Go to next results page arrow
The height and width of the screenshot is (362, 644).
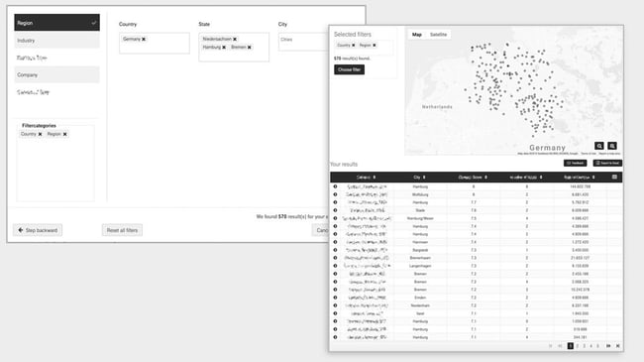click(x=608, y=346)
